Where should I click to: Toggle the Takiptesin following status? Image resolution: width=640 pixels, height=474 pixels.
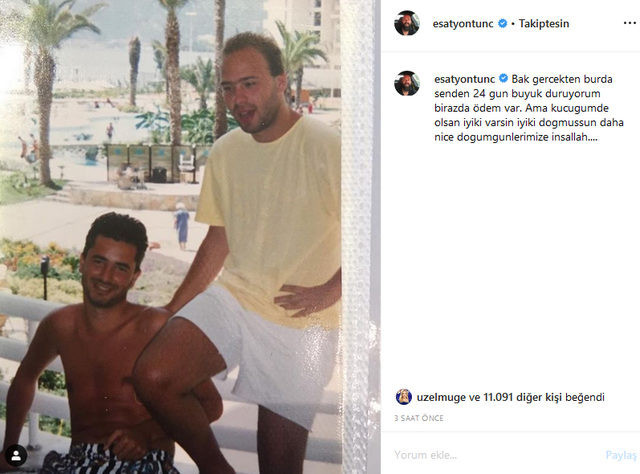[544, 24]
